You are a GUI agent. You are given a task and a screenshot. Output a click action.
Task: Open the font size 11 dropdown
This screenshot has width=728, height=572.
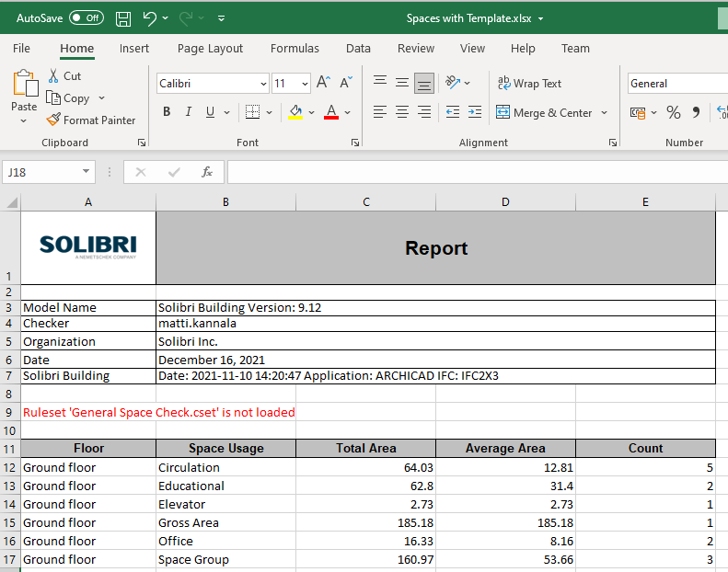tap(305, 84)
